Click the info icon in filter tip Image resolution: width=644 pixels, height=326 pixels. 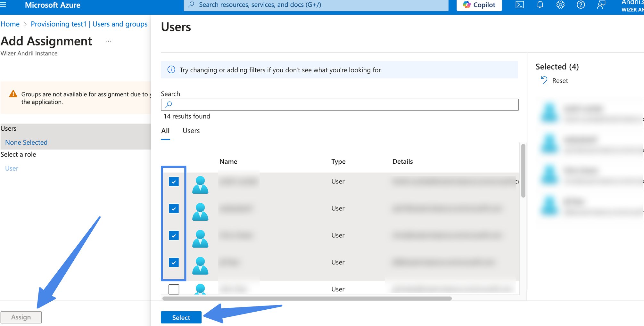point(171,69)
